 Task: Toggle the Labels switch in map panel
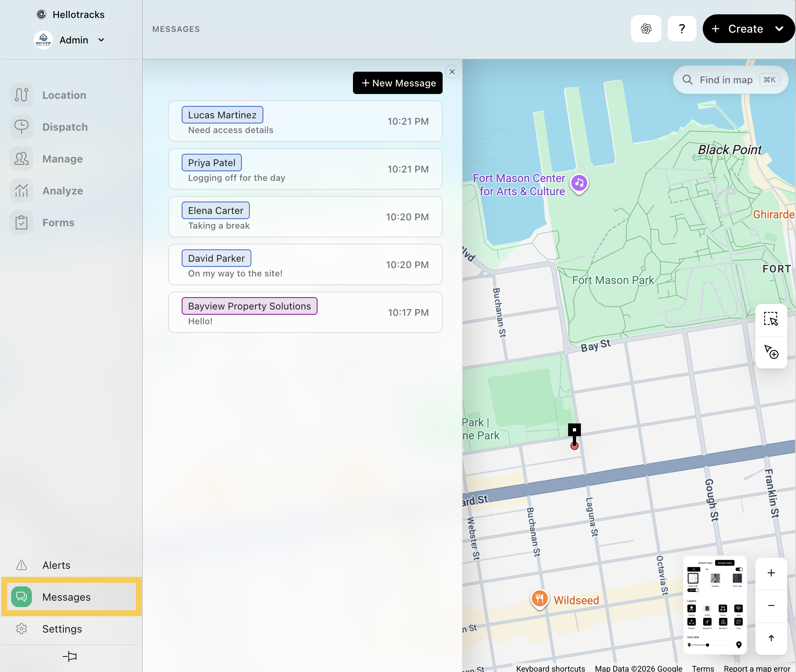(x=693, y=590)
